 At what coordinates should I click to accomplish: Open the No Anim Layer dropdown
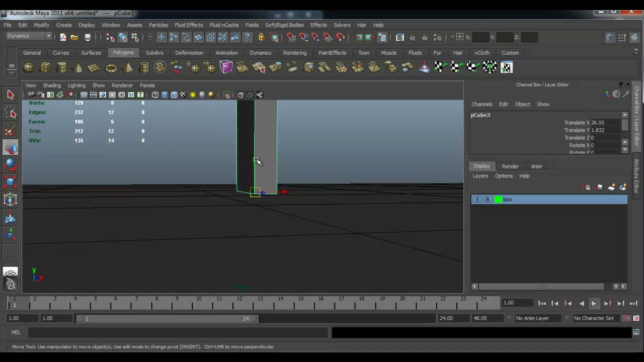pyautogui.click(x=537, y=318)
